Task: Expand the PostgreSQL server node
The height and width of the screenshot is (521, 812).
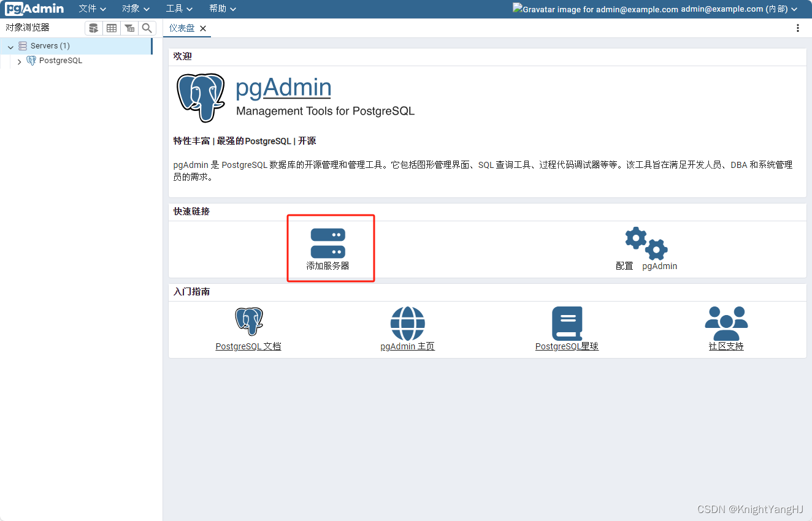Action: (x=19, y=61)
